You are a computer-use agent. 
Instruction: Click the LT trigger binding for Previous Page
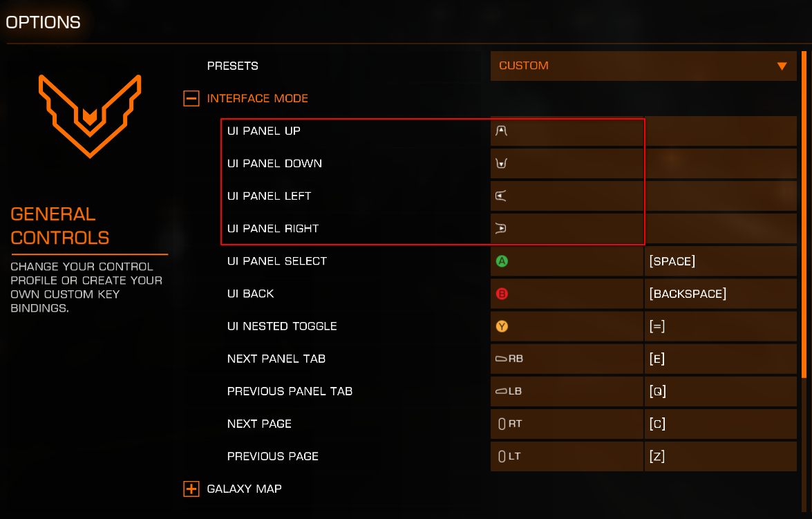click(567, 456)
